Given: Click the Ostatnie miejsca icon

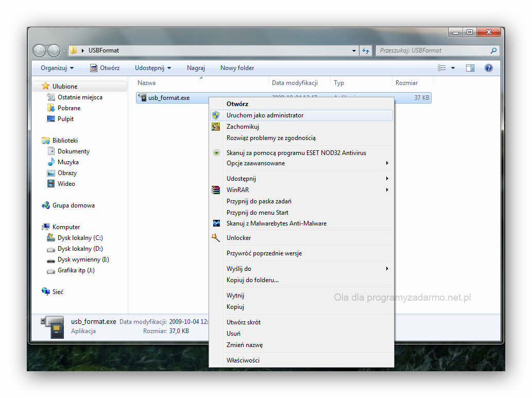Looking at the screenshot, I should [x=51, y=97].
